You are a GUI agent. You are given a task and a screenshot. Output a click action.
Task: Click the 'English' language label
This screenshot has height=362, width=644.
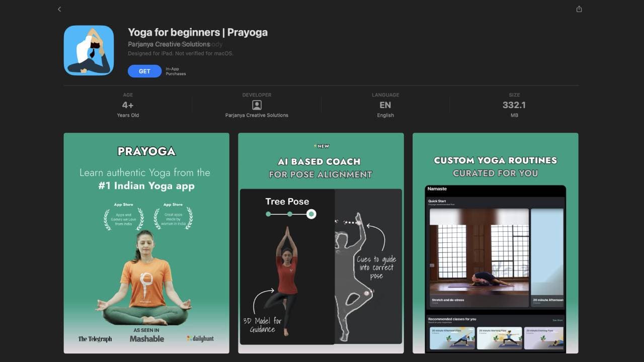[x=385, y=115]
